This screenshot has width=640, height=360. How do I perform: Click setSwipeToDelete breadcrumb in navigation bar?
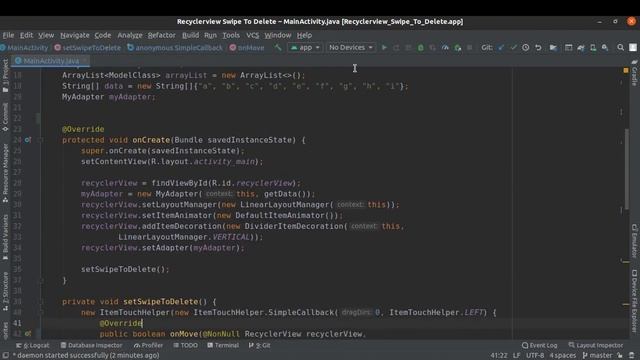[x=87, y=48]
